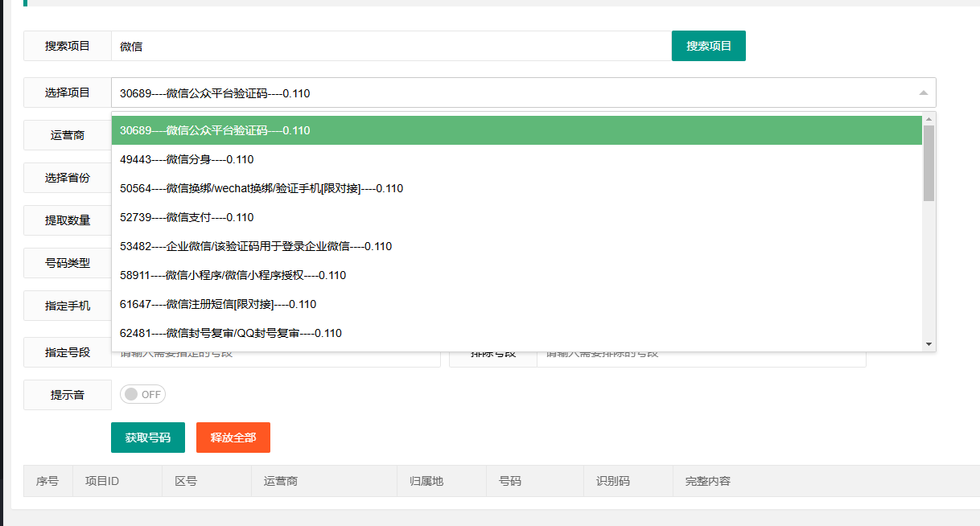980x526 pixels.
Task: Select option 61647 微信注册短信
Action: 517,304
